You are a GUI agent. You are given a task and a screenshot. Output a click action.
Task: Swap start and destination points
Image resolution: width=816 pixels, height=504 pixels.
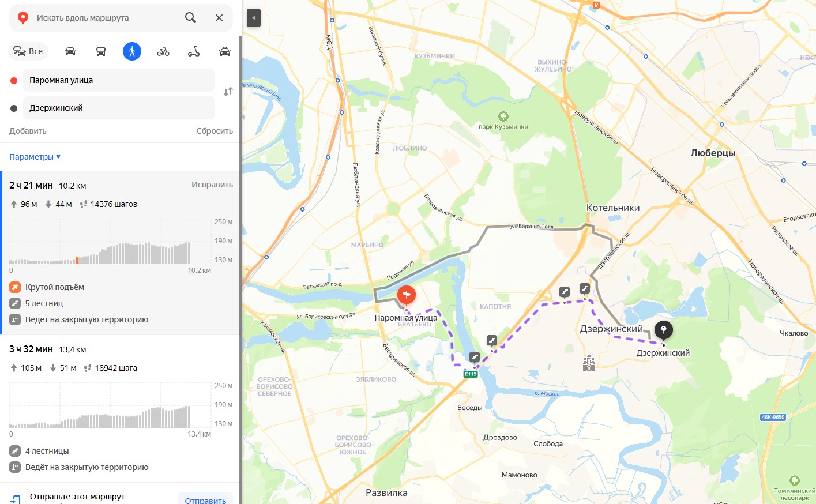point(228,92)
